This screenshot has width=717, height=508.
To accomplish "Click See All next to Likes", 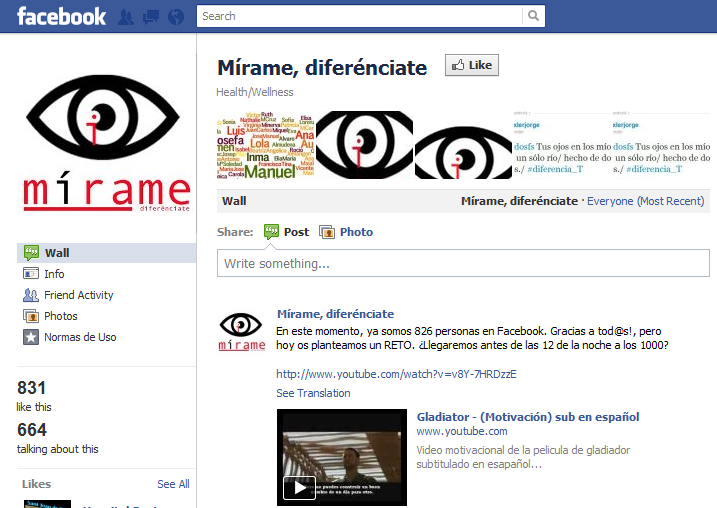I will pos(173,484).
